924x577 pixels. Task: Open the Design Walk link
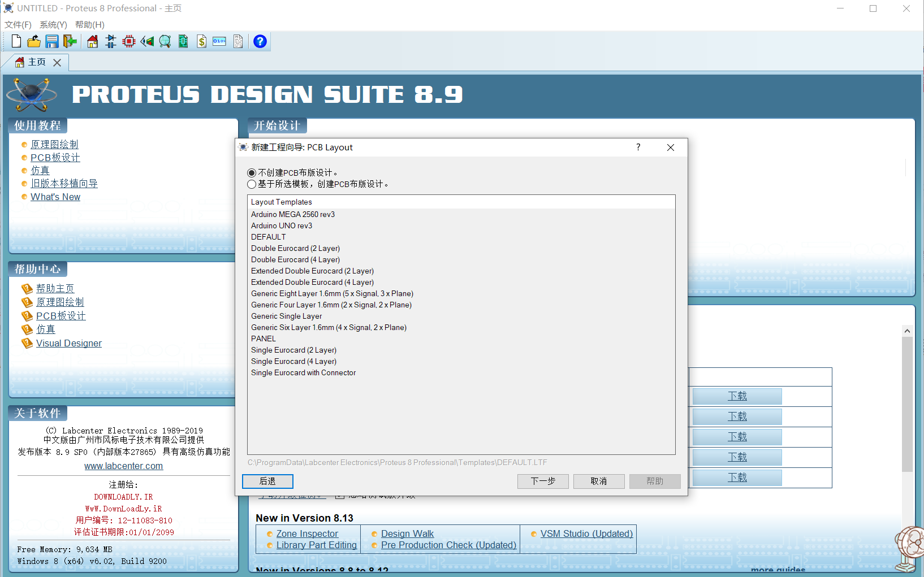pyautogui.click(x=407, y=533)
